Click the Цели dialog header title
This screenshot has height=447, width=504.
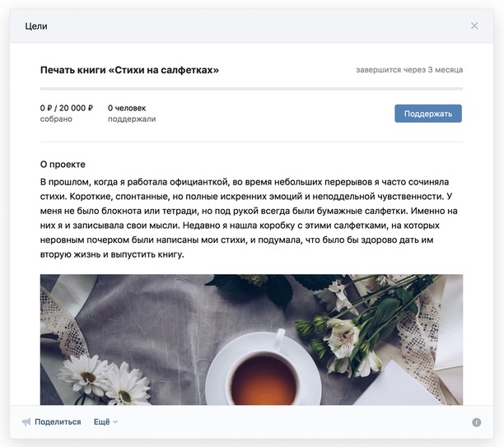click(x=36, y=26)
